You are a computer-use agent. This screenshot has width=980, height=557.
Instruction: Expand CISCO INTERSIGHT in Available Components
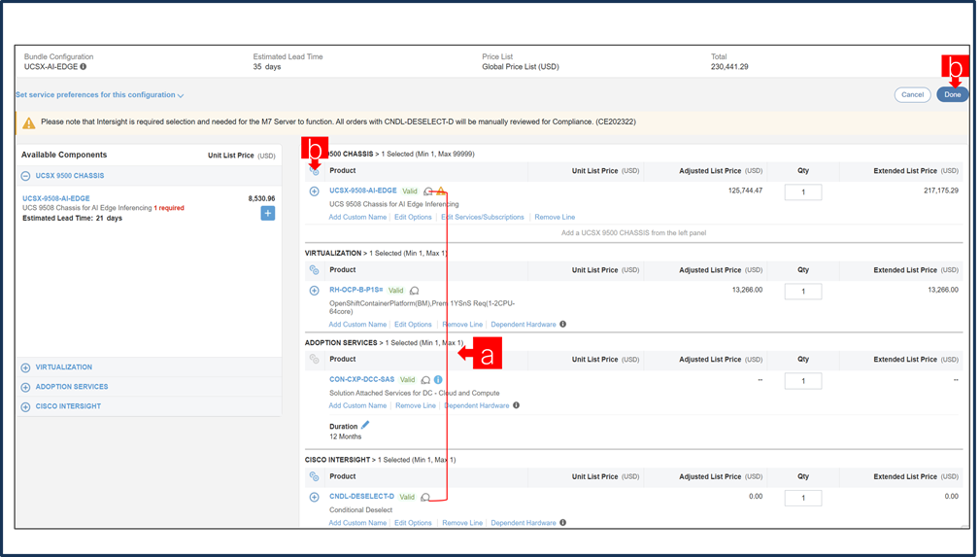[25, 406]
